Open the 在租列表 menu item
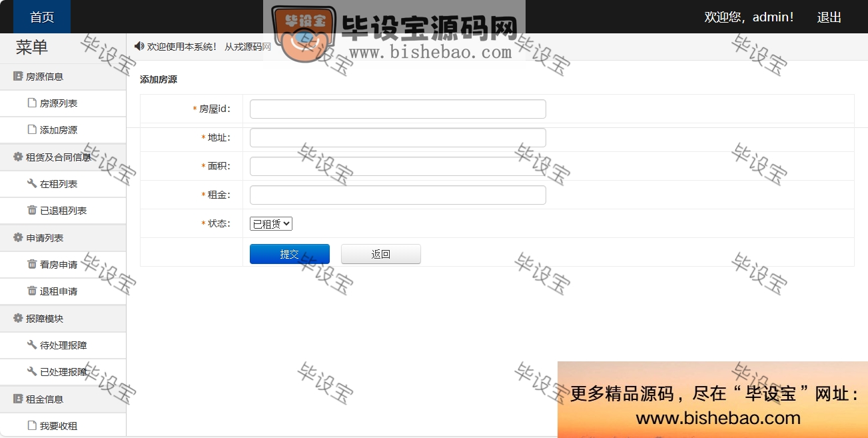868x438 pixels. click(x=63, y=184)
